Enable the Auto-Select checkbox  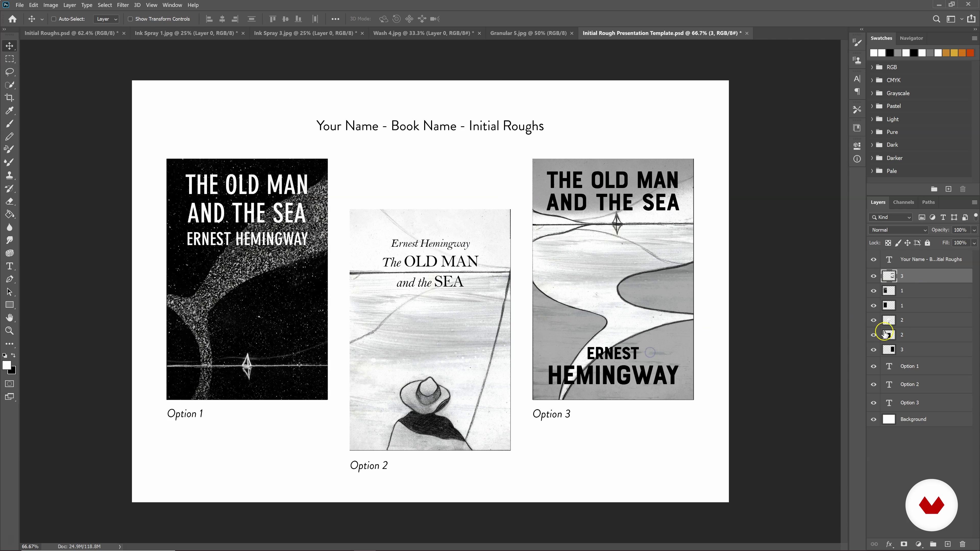54,19
